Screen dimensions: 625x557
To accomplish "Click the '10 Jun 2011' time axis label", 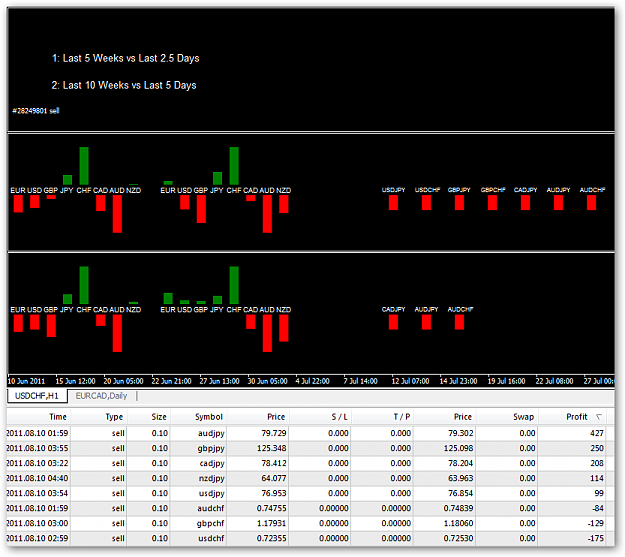I will pyautogui.click(x=26, y=381).
